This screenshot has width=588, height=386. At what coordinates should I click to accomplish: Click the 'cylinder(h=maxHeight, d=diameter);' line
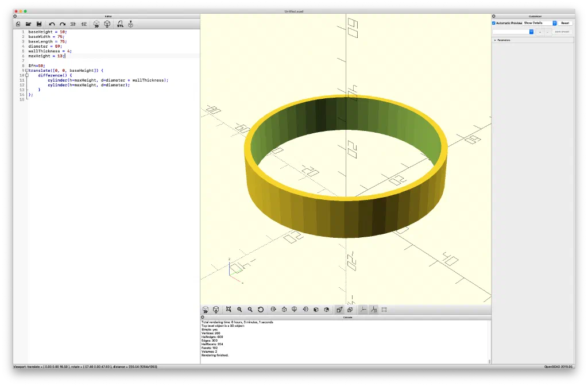pyautogui.click(x=89, y=85)
